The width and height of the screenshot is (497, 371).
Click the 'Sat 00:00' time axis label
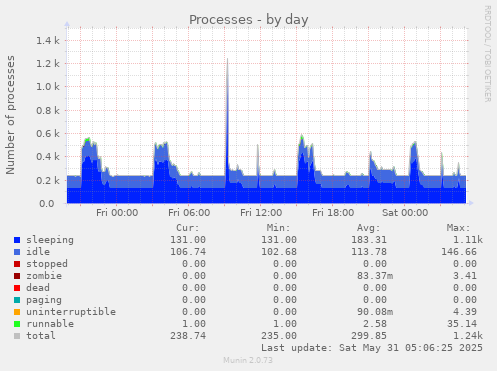click(x=405, y=213)
